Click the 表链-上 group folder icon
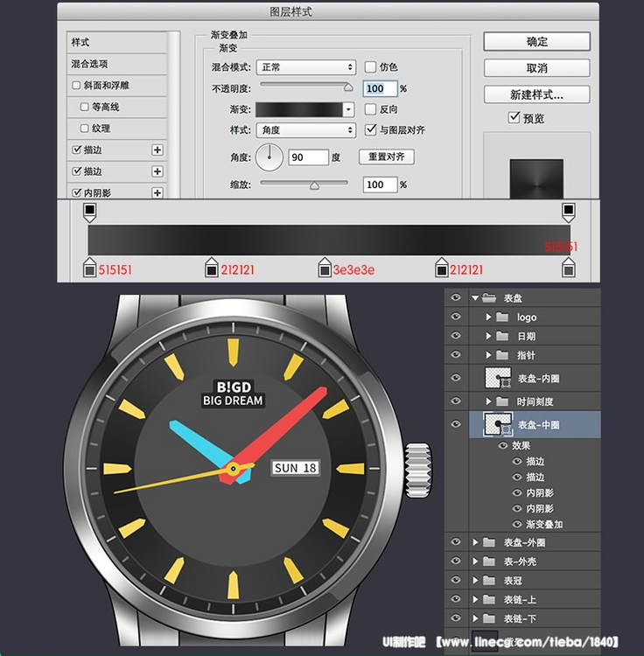Screen dimensions: 644x656 [489, 599]
